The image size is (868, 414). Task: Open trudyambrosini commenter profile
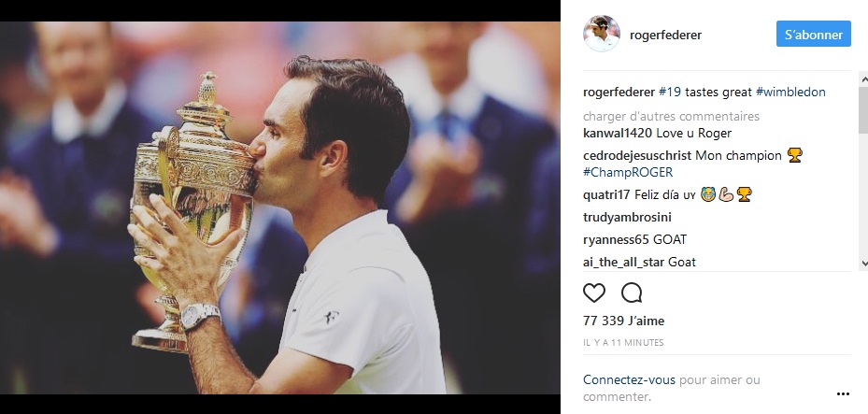627,218
